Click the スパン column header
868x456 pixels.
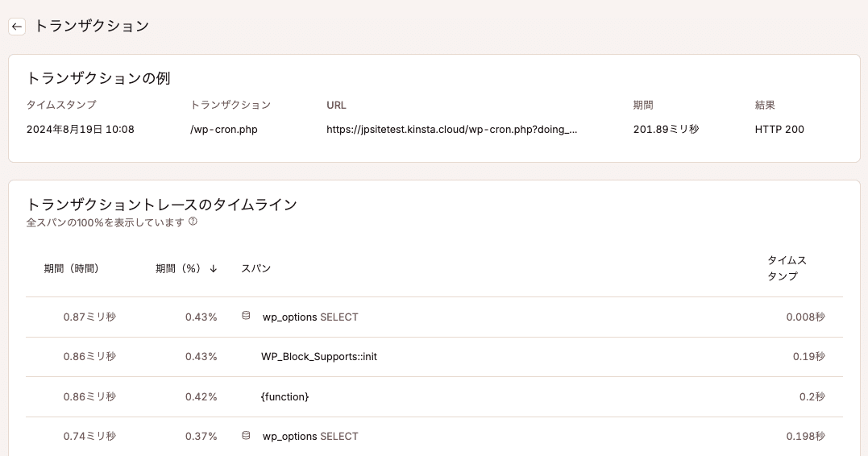point(255,268)
